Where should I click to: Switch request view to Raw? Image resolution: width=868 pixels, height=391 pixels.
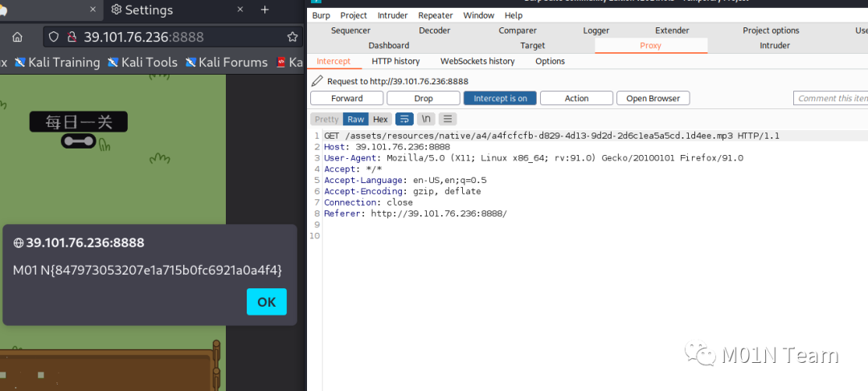point(356,119)
